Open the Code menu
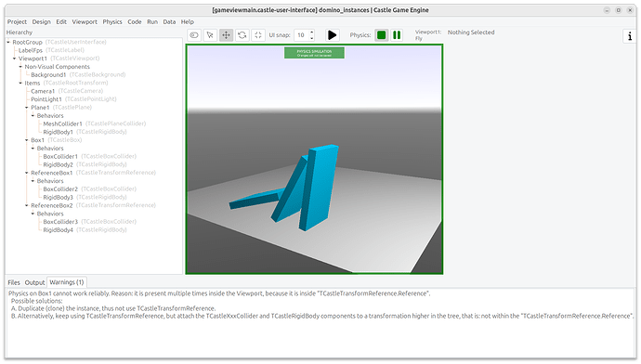Screen dimensions: 641x364 [135, 21]
